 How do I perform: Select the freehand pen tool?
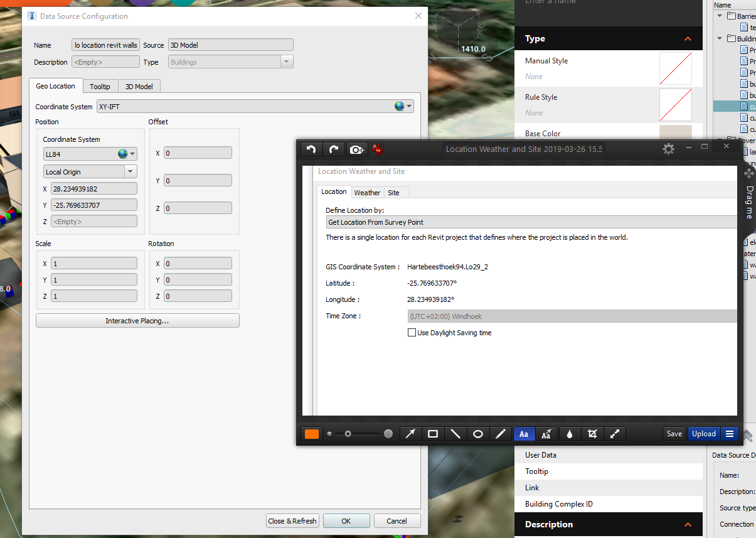tap(500, 434)
